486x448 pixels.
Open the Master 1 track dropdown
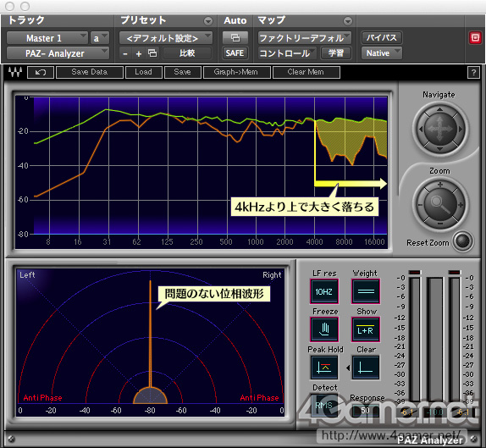47,38
